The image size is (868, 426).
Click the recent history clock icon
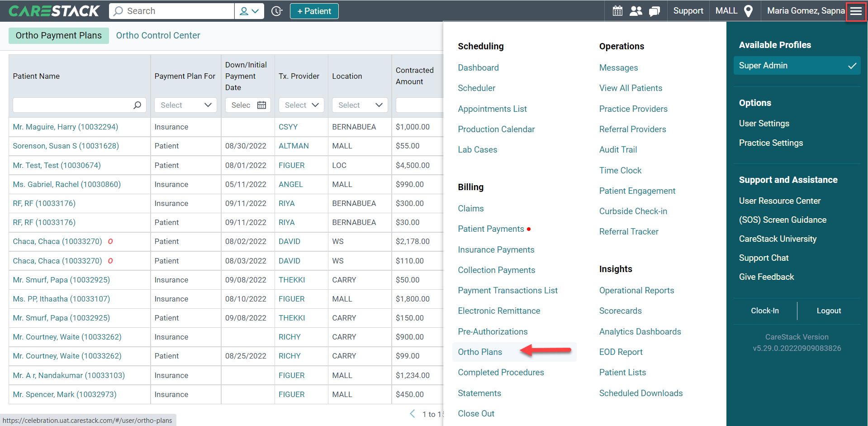tap(277, 11)
